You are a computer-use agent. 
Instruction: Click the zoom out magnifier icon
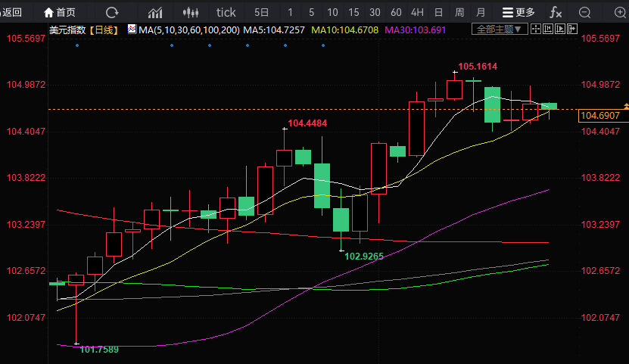click(x=584, y=12)
